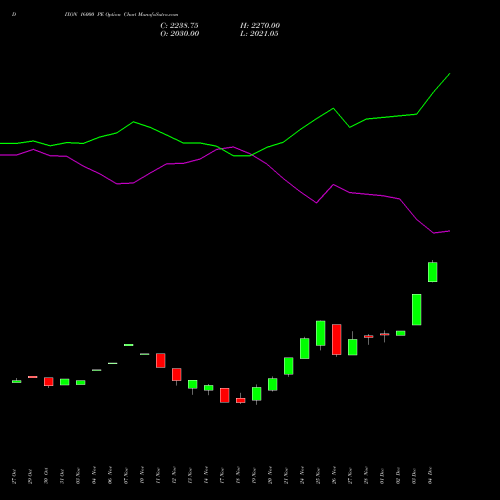Click the 21 Nov date label

[x=286, y=476]
